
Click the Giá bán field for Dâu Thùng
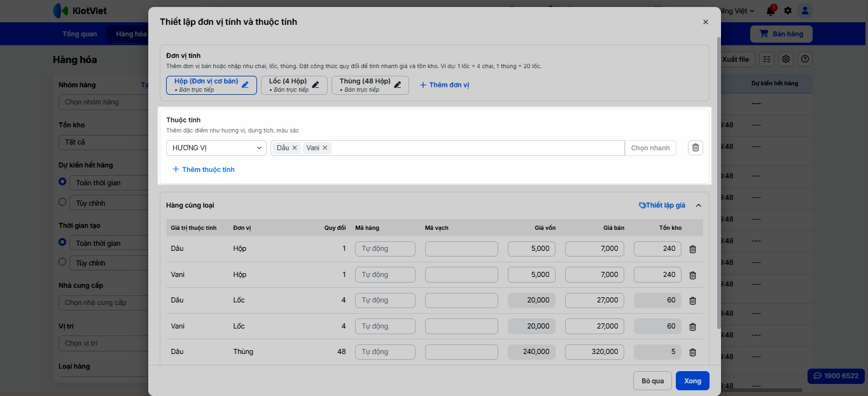click(x=594, y=351)
